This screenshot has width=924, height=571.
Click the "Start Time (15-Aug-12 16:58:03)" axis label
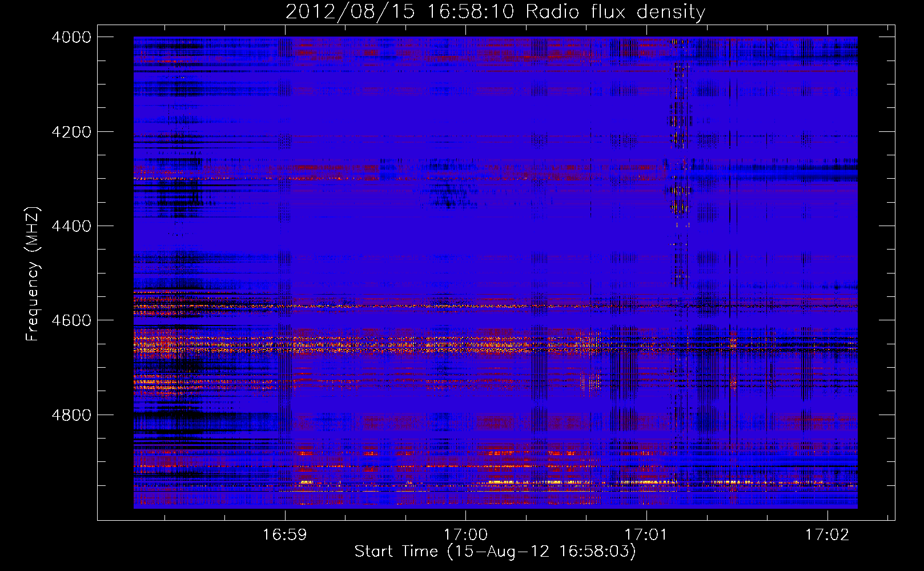click(x=495, y=552)
